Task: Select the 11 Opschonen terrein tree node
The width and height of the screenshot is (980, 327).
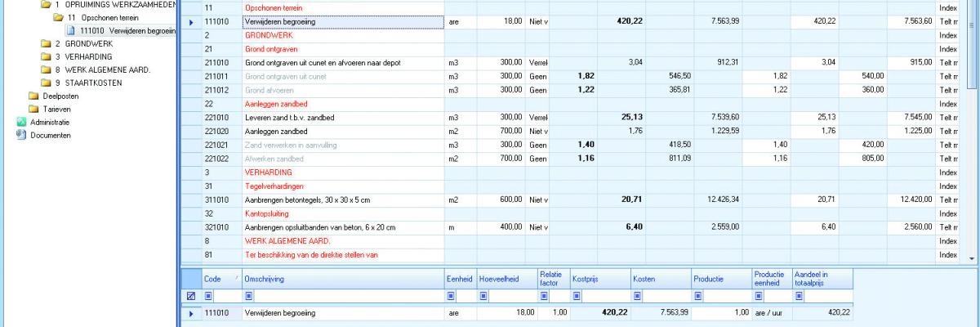Action: pyautogui.click(x=100, y=17)
